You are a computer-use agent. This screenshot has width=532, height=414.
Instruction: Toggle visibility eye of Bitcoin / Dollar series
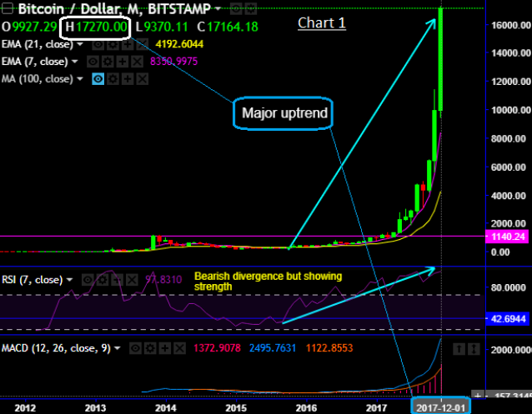tap(236, 9)
